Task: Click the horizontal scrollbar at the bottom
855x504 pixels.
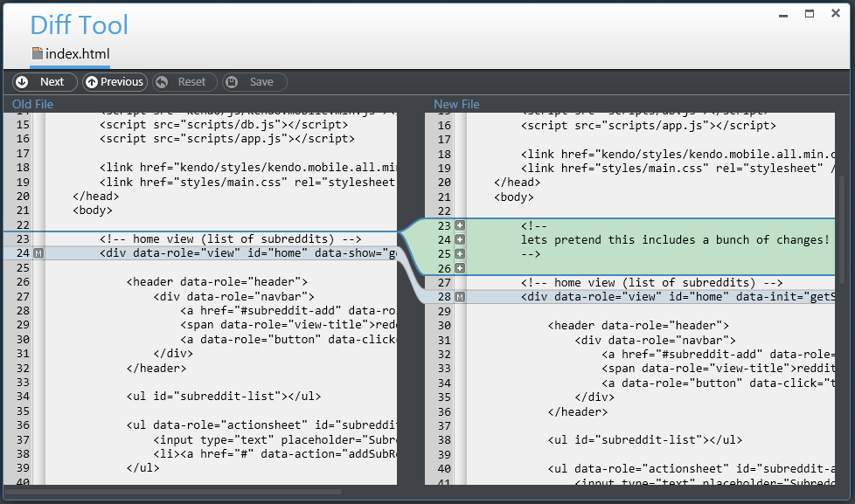Action: [173, 492]
